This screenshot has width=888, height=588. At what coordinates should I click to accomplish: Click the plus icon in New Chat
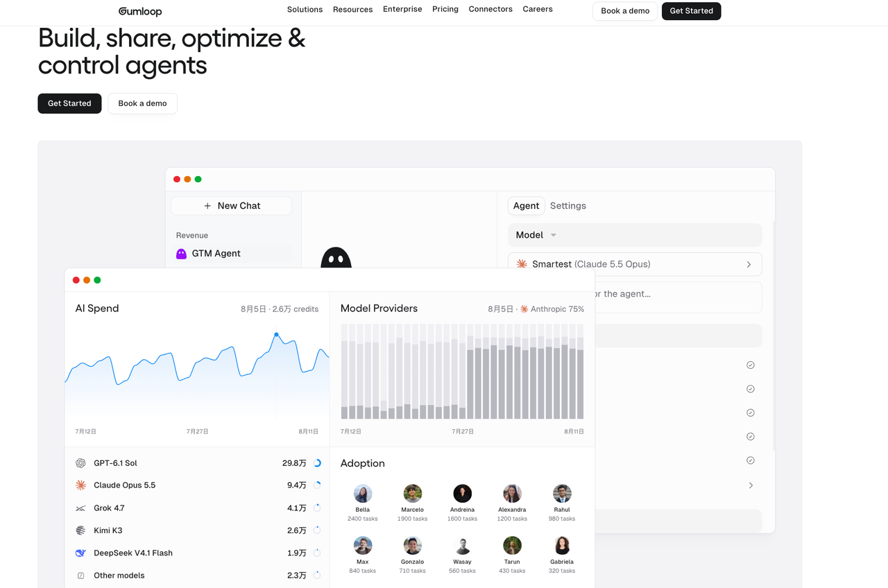(207, 206)
